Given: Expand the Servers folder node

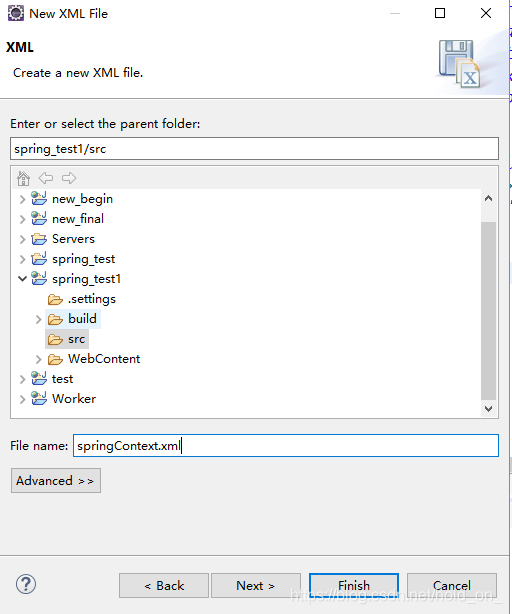Looking at the screenshot, I should pyautogui.click(x=22, y=239).
